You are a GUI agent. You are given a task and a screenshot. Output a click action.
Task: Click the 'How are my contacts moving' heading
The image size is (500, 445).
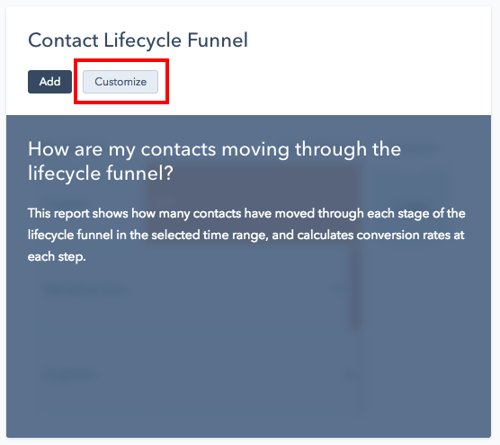214,161
